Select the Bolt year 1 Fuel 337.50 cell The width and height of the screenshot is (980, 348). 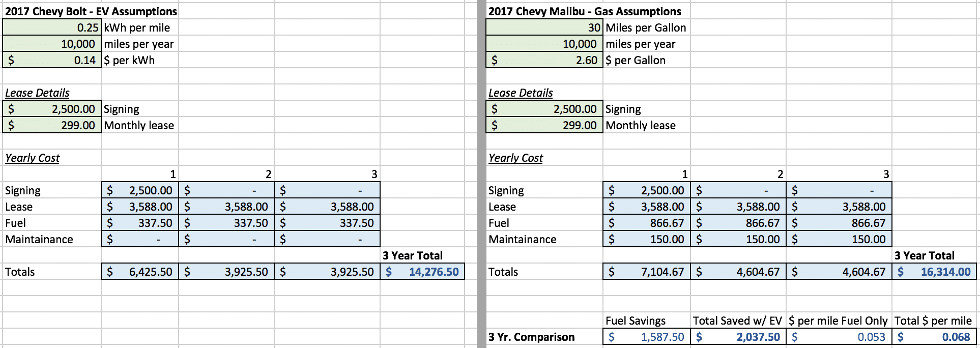point(140,223)
